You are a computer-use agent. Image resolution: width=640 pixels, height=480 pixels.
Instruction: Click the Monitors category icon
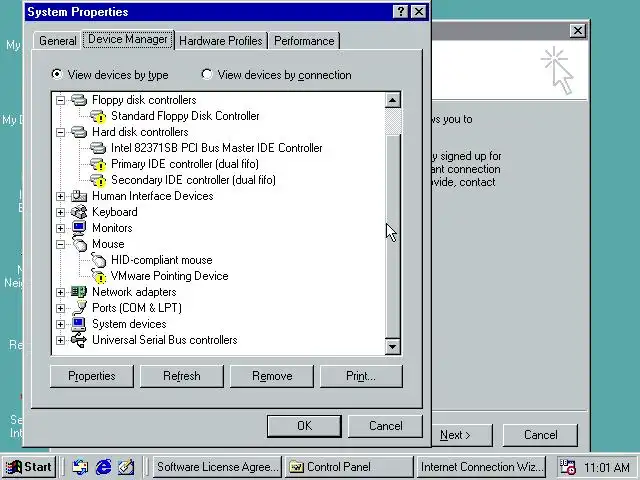[79, 227]
